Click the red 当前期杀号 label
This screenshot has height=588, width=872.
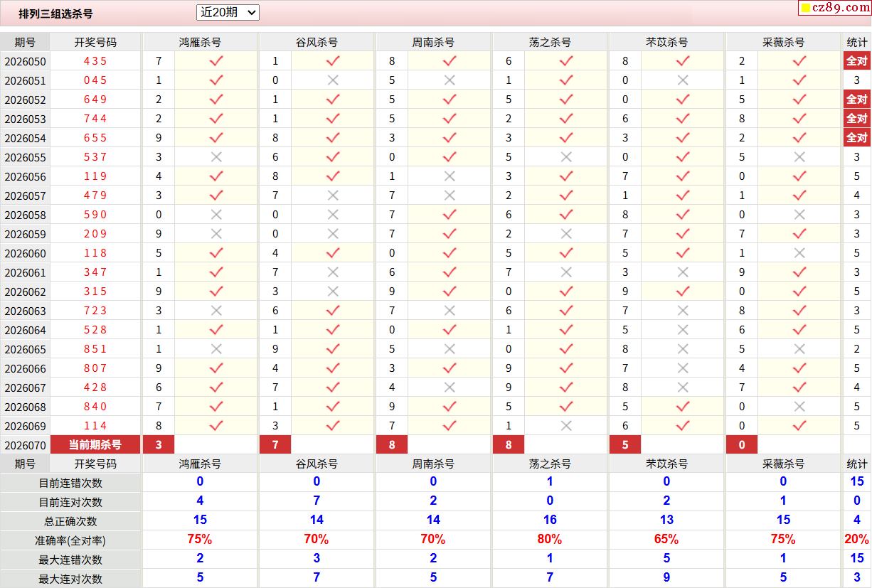pos(95,445)
